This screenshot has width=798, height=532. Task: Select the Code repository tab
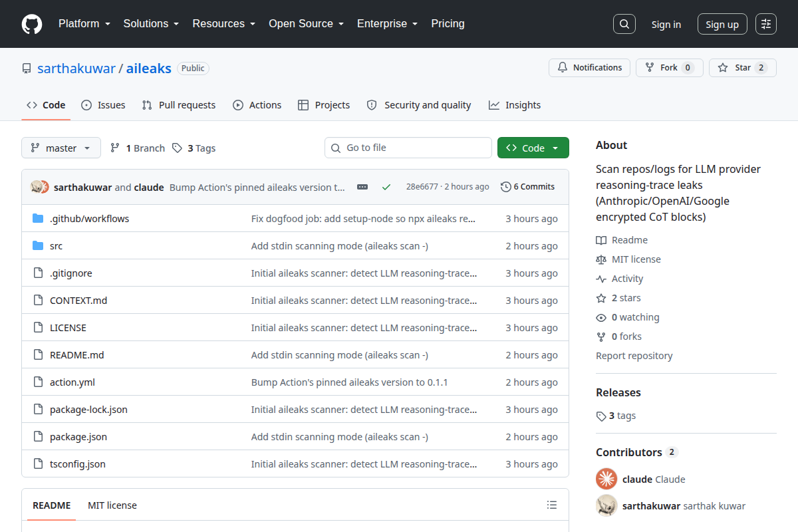point(46,105)
